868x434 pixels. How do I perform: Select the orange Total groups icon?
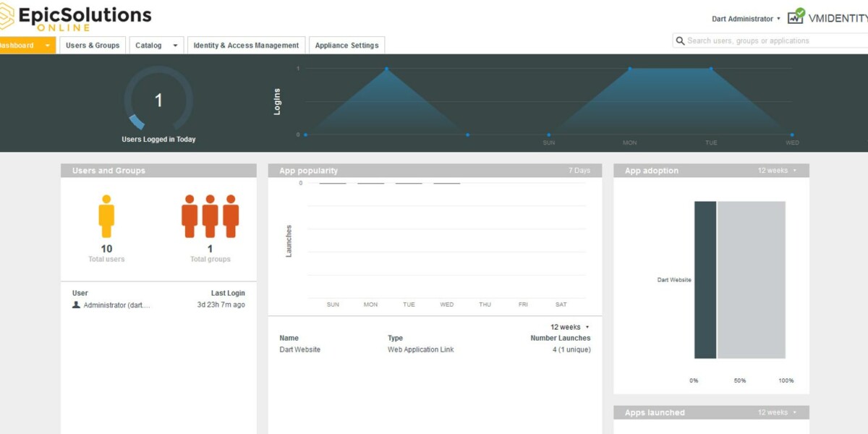coord(210,216)
